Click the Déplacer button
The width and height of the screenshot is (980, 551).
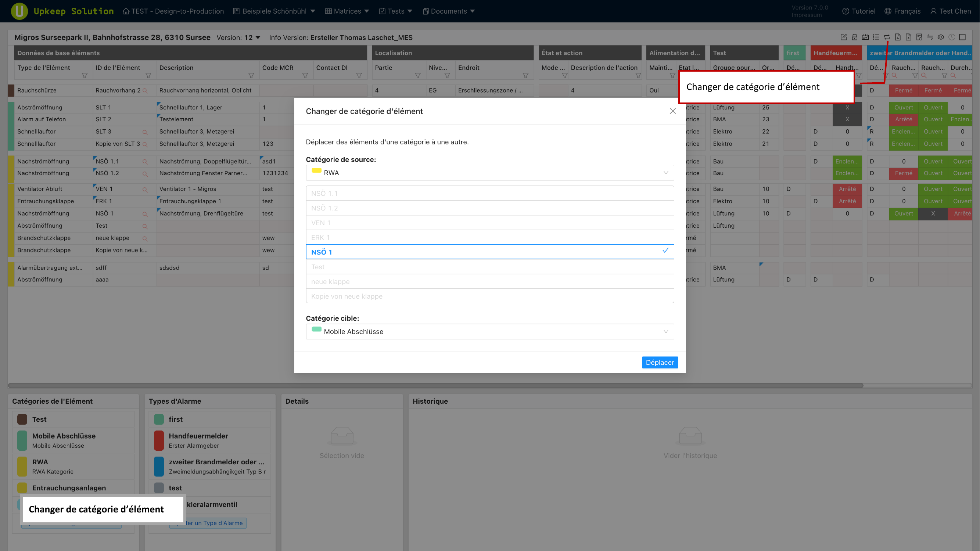point(659,363)
